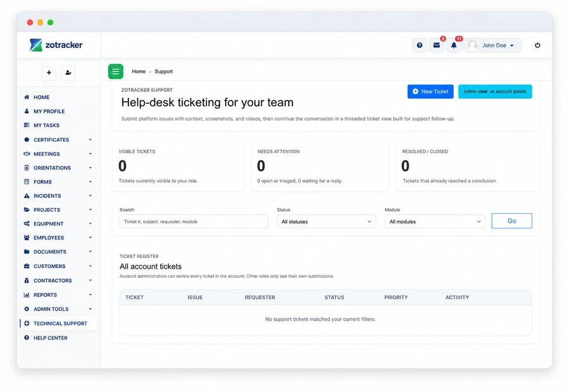Open the All modules dropdown

435,221
